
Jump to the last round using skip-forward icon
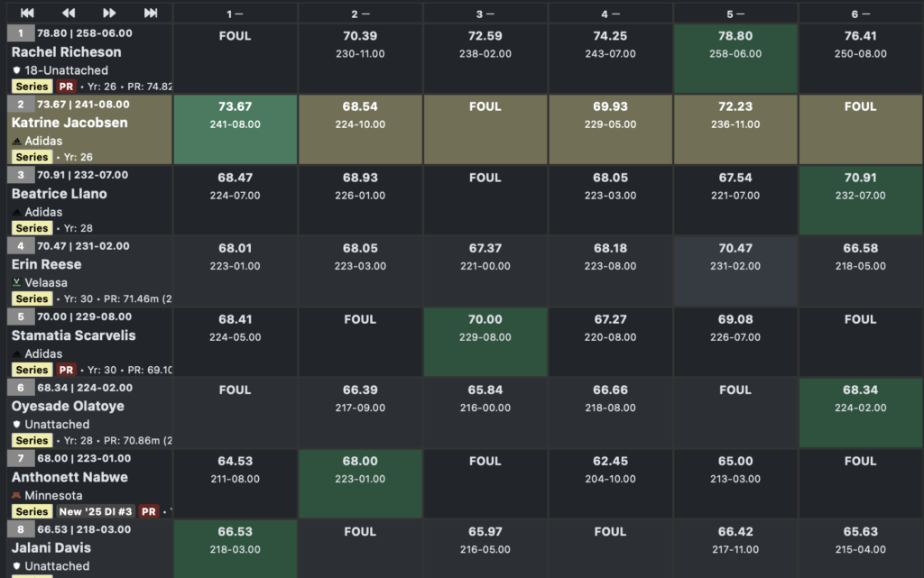(x=151, y=13)
